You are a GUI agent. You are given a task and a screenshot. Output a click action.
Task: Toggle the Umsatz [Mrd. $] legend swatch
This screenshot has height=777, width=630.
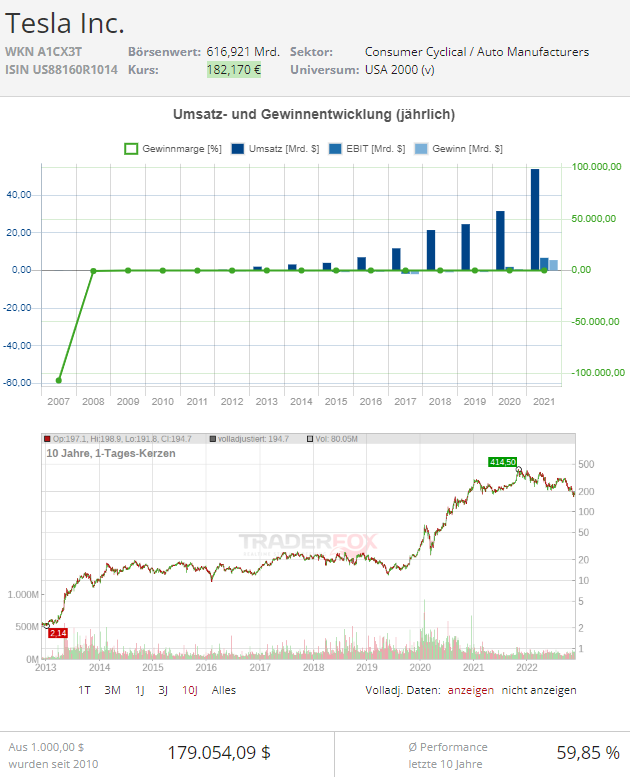(x=237, y=149)
